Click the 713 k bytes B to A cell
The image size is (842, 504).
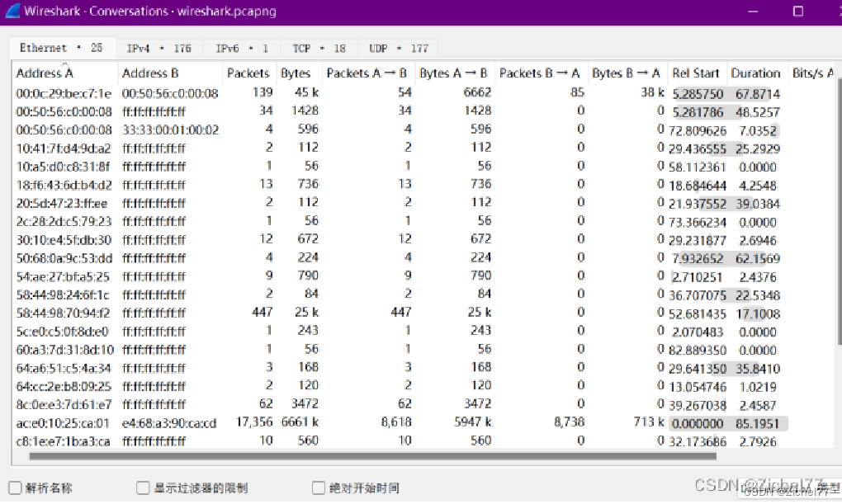point(649,422)
